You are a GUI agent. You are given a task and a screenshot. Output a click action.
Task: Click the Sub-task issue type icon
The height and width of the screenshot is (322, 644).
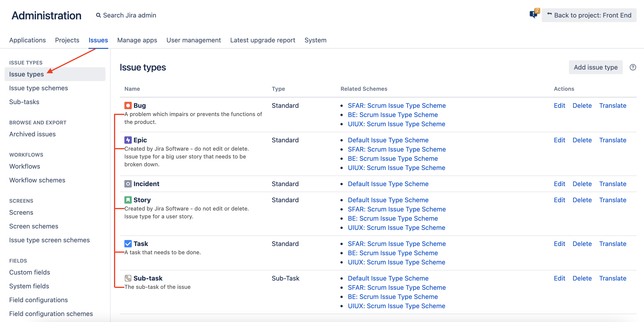128,278
